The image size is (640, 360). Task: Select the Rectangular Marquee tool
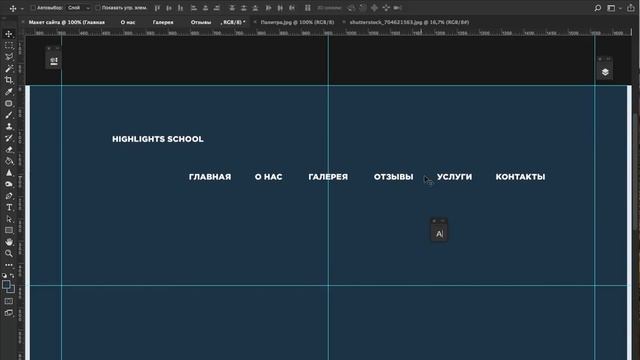[x=9, y=45]
